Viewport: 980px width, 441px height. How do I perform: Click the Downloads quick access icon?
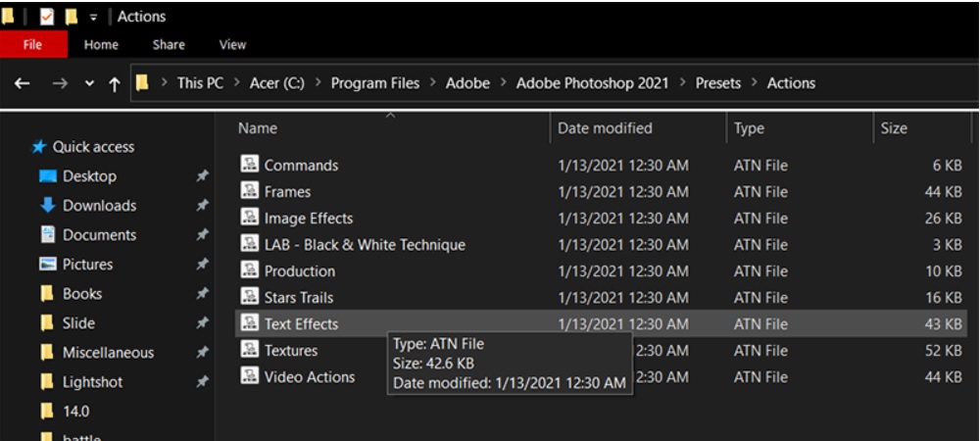(47, 206)
